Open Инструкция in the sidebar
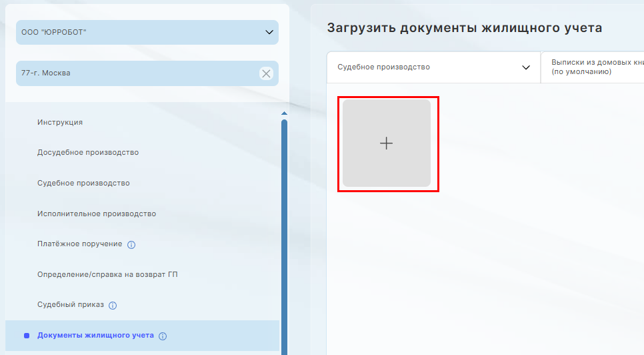This screenshot has width=644, height=355. click(x=60, y=122)
